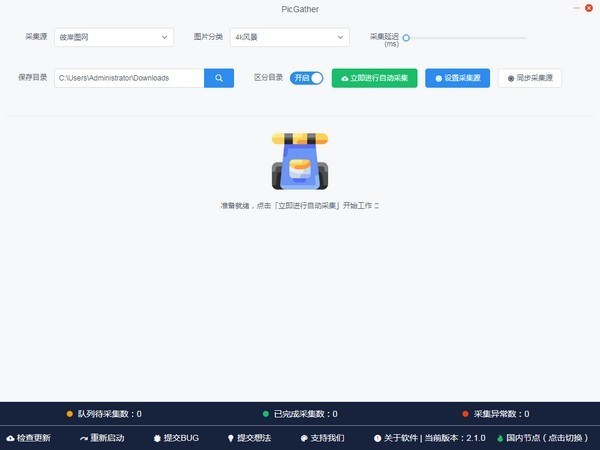The width and height of the screenshot is (600, 450).
Task: Click the info icon beside 关于软件
Action: pyautogui.click(x=377, y=439)
